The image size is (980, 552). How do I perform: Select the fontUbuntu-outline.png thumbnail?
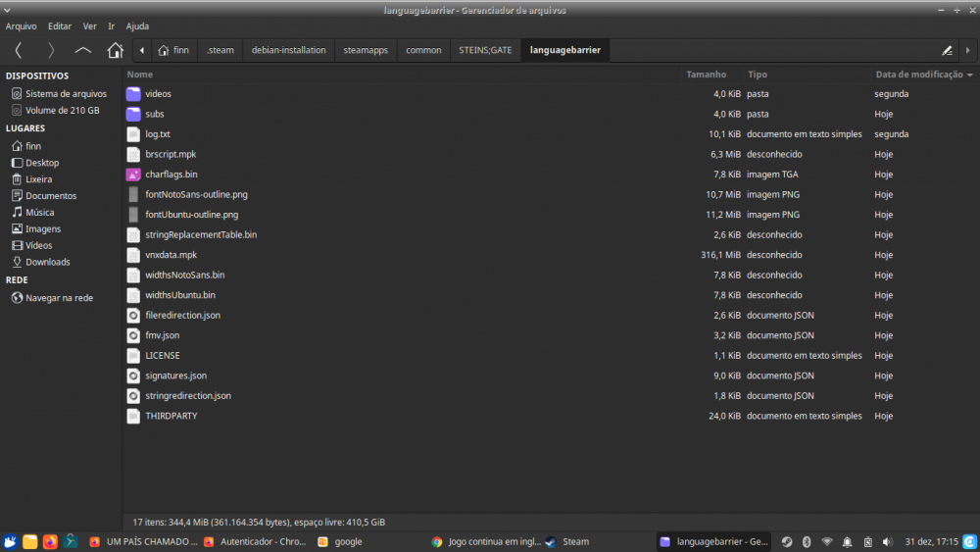coord(133,215)
